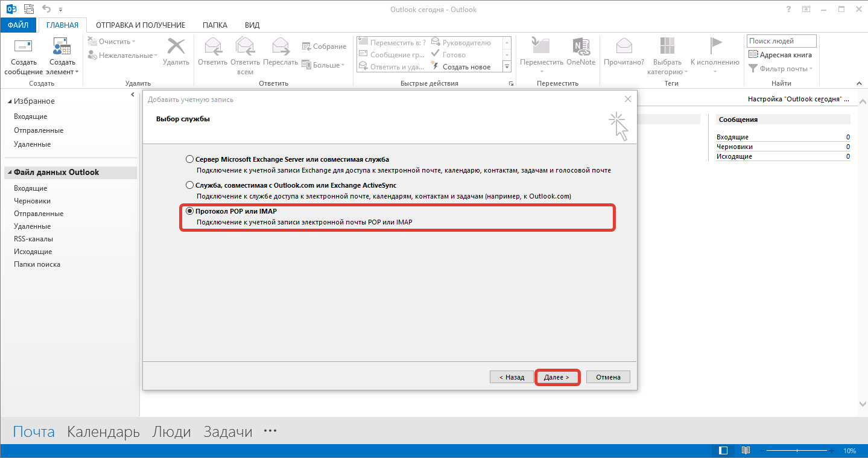Screen dimensions: 868x458
Task: Open the ФАЙЛ tab
Action: tap(18, 25)
